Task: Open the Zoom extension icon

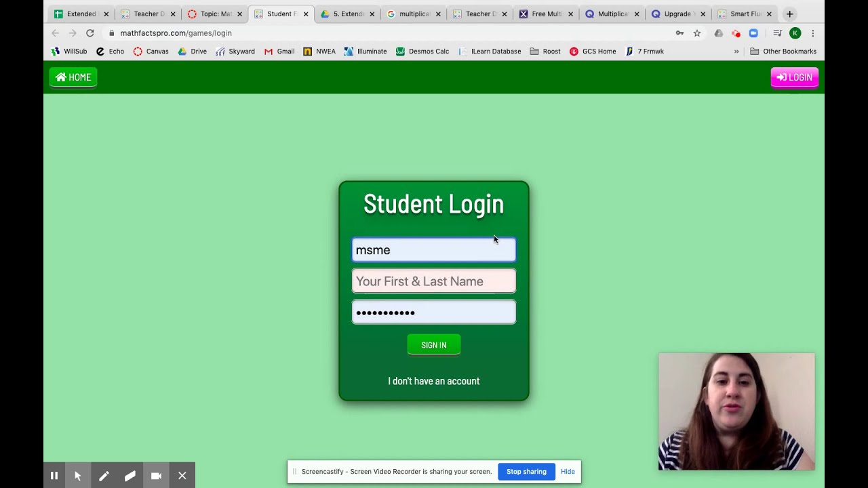Action: [x=753, y=33]
